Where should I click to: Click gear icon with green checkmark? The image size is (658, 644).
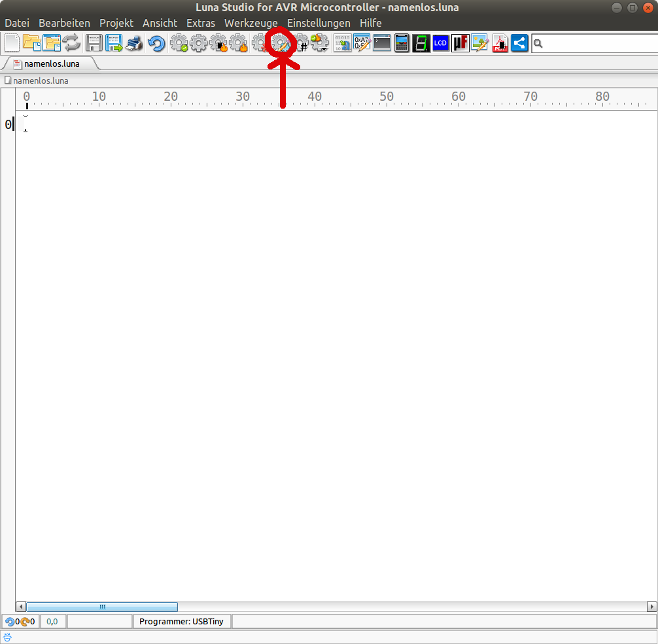[x=179, y=43]
